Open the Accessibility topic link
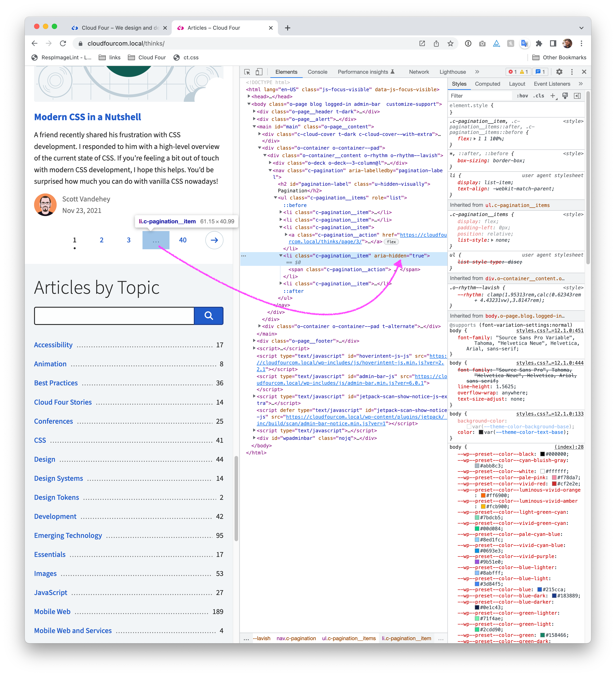Screen dimensions: 616x676 53,345
